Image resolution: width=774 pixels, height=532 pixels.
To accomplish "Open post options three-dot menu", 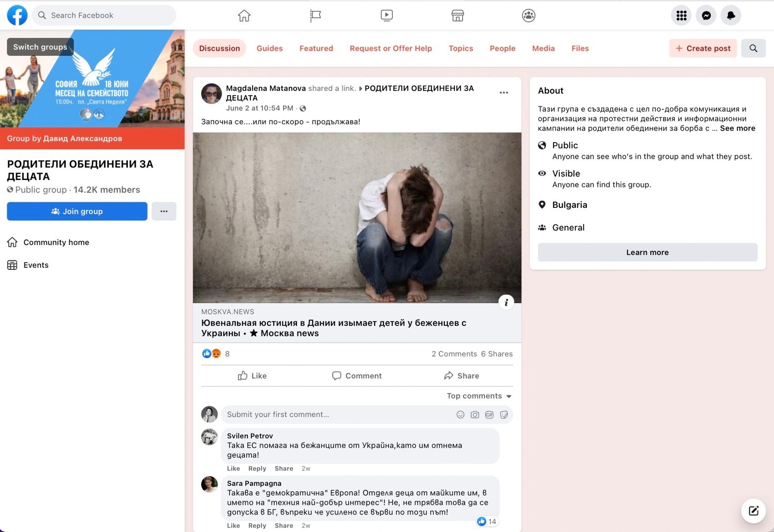I will (503, 93).
